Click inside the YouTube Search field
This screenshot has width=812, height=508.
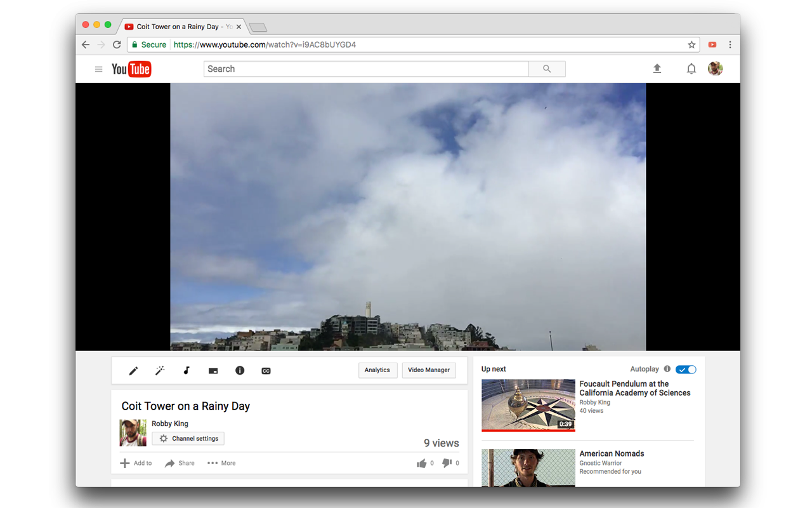pyautogui.click(x=366, y=69)
